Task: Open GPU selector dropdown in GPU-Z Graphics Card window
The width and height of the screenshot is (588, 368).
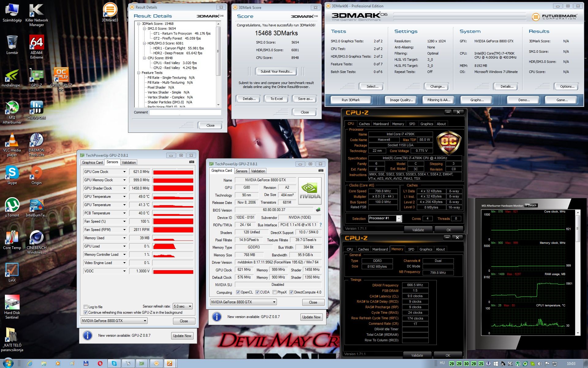Action: click(x=243, y=302)
